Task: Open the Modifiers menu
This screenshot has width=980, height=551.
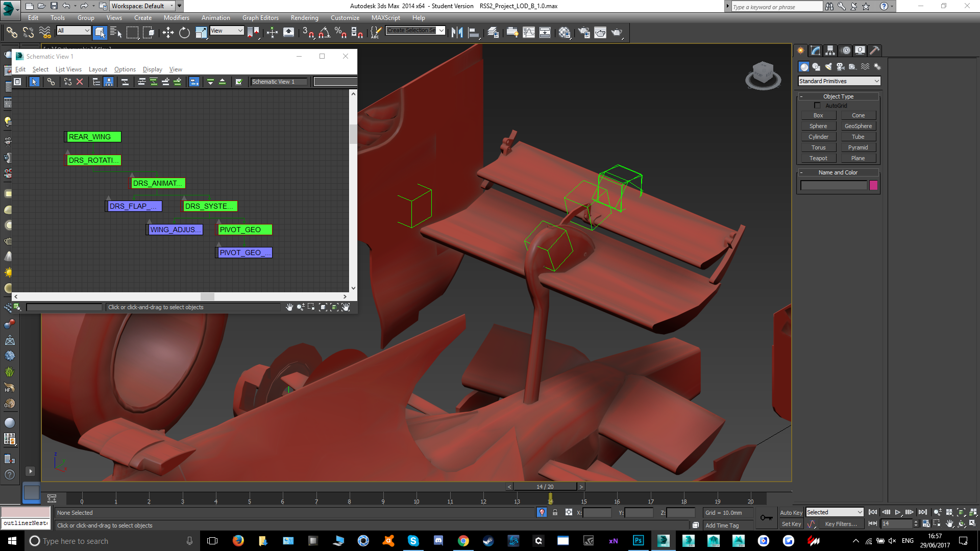Action: click(176, 18)
